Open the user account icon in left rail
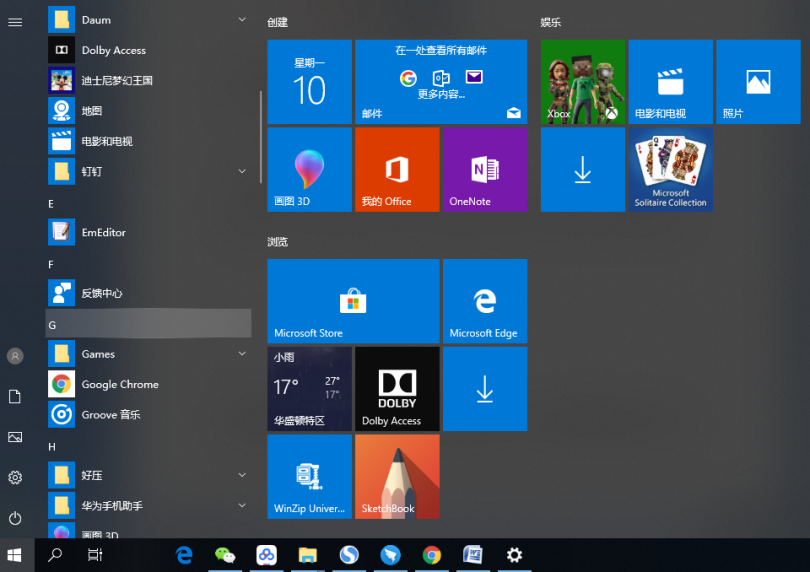The height and width of the screenshot is (572, 810). coord(15,356)
